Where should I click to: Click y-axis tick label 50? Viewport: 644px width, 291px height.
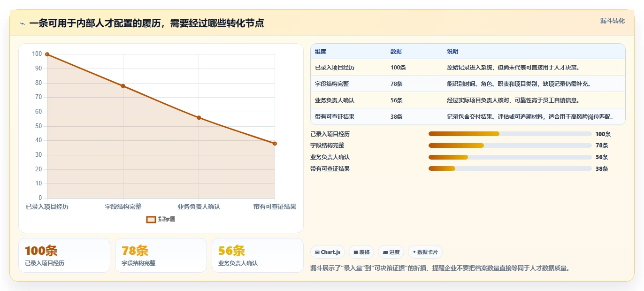(38, 126)
